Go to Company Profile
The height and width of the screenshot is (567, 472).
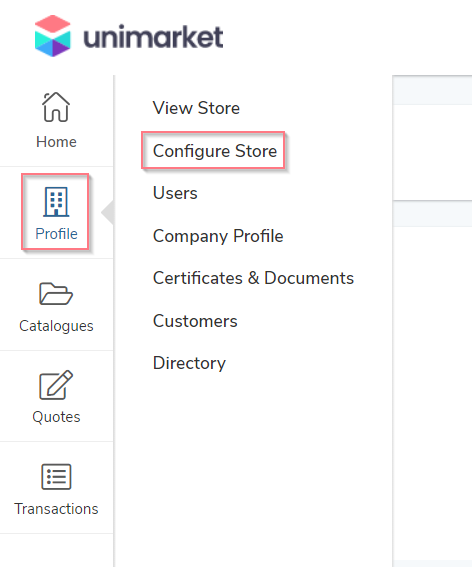click(x=218, y=236)
